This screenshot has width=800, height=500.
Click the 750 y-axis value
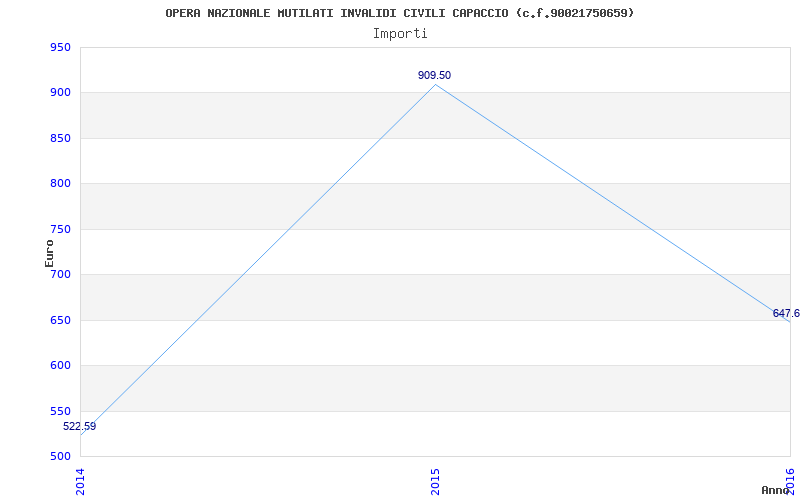tap(60, 230)
